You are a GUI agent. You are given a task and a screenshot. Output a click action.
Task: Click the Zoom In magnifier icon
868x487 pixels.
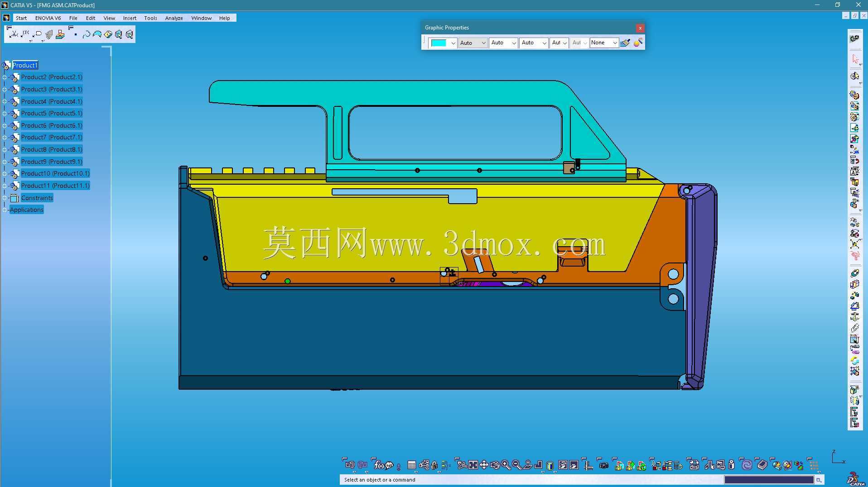point(506,465)
